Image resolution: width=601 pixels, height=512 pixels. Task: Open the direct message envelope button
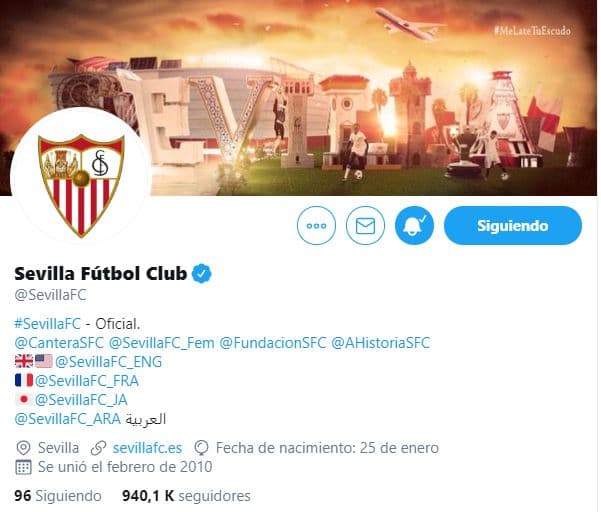pos(365,225)
